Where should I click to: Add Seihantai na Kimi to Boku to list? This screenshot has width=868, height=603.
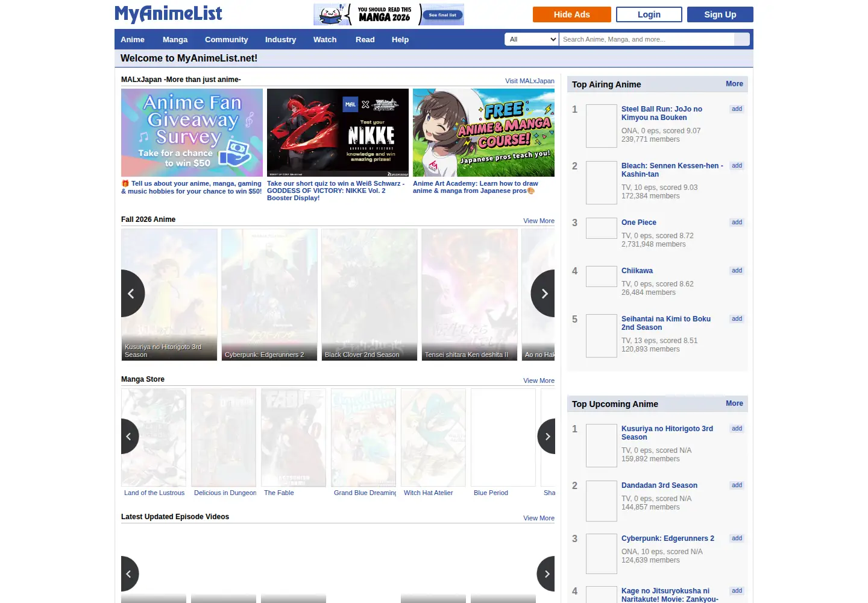click(x=737, y=319)
